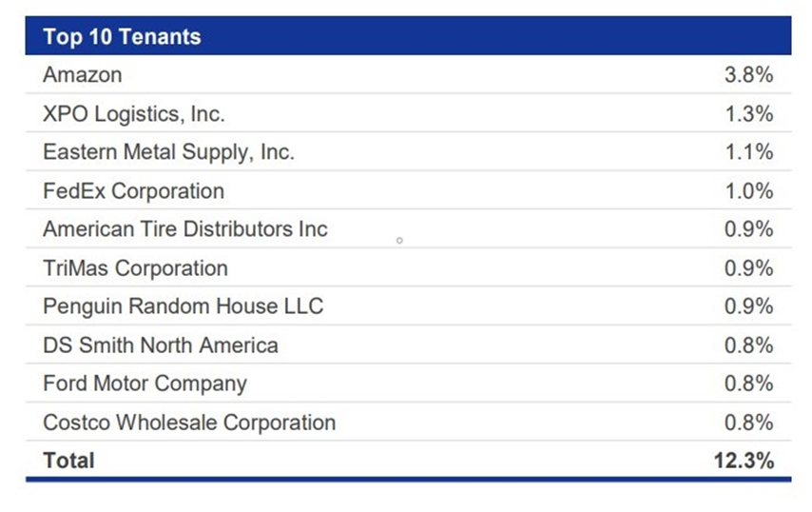This screenshot has height=512, width=812.
Task: Click 0.8% next to Costco Wholesale
Action: [x=749, y=423]
